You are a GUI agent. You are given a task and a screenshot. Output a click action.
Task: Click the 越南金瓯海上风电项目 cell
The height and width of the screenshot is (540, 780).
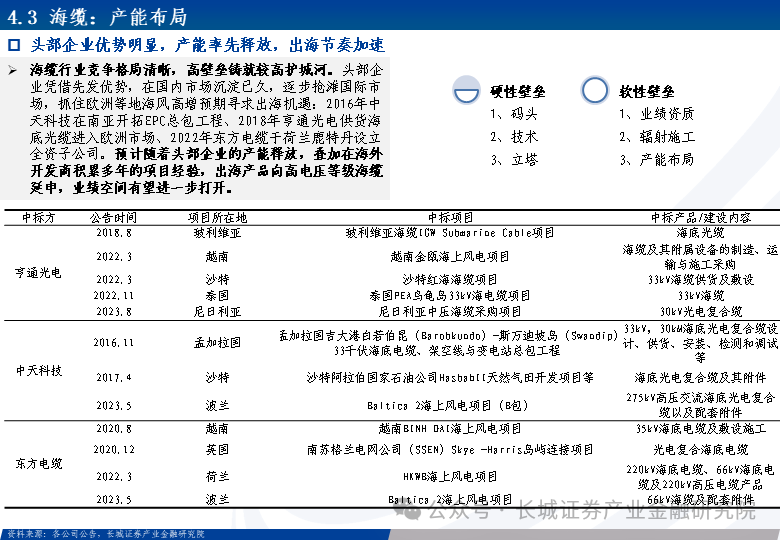pos(450,257)
